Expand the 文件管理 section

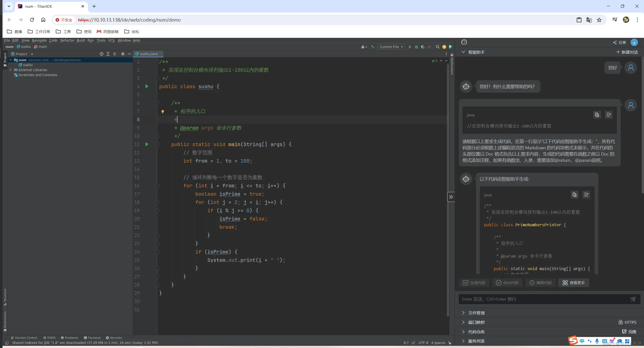coord(463,313)
